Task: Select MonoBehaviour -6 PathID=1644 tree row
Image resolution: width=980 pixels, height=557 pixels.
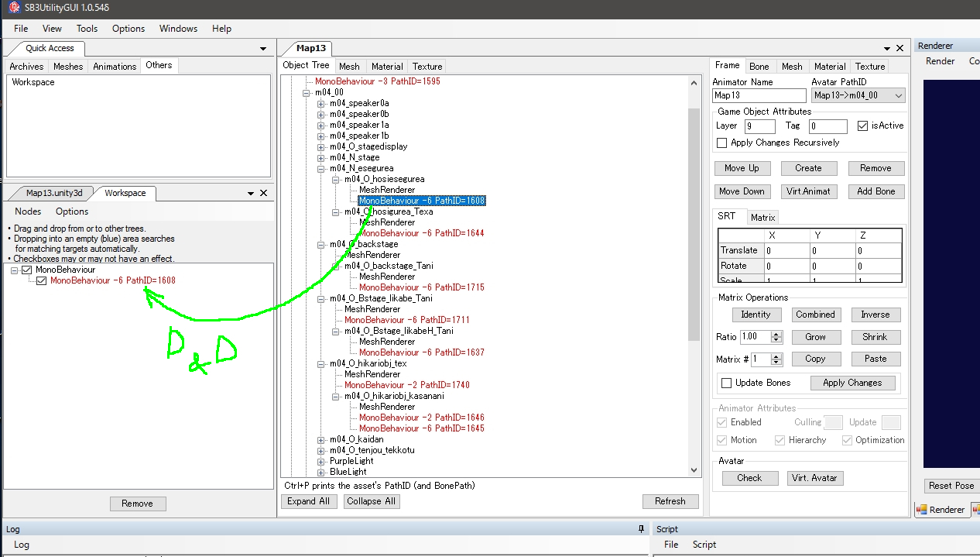Action: pos(422,233)
